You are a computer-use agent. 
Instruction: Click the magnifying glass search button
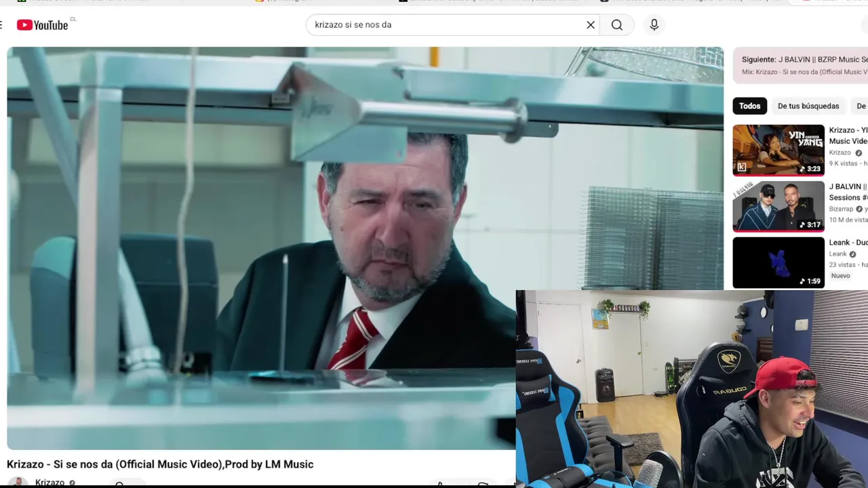point(617,25)
